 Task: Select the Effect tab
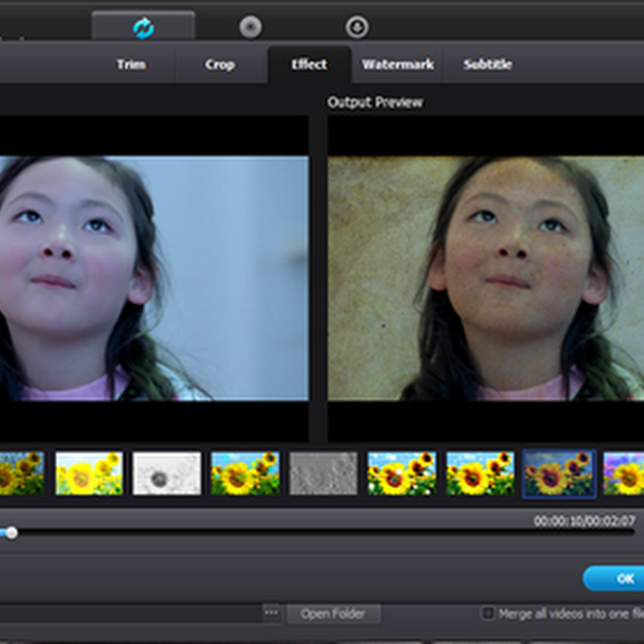pyautogui.click(x=309, y=65)
